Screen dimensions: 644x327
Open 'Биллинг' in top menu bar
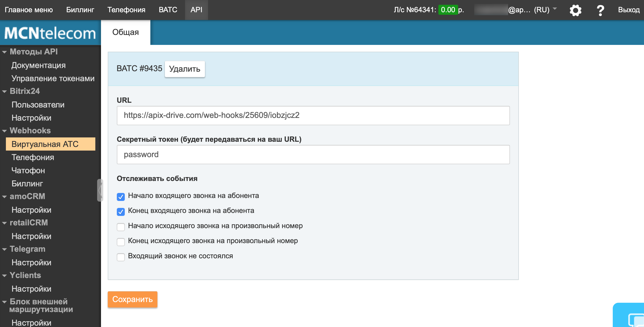(x=80, y=10)
